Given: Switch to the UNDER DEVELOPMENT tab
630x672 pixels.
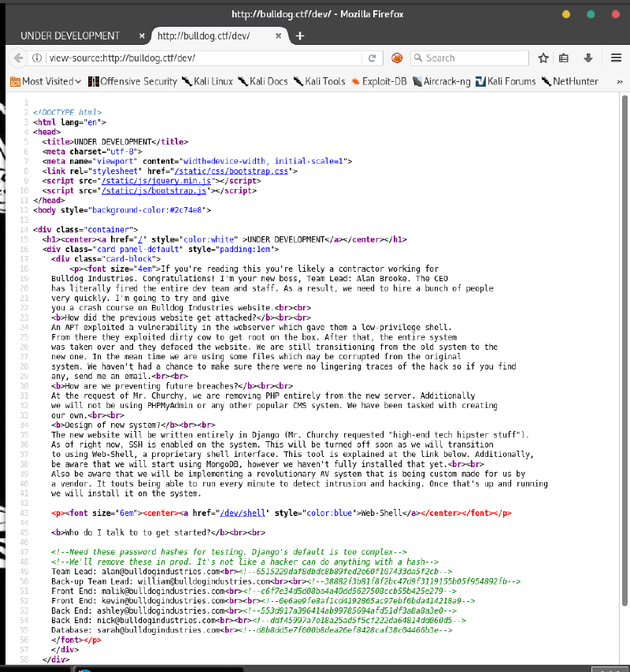Looking at the screenshot, I should (x=71, y=35).
